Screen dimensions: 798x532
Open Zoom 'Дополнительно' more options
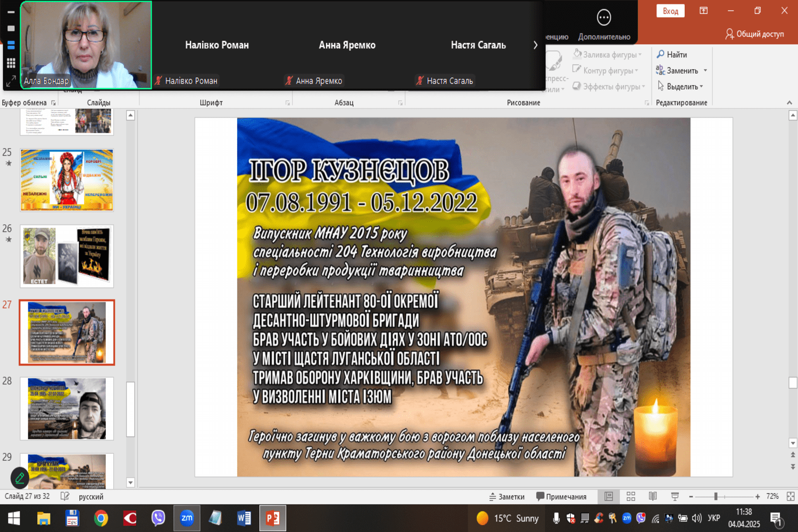(604, 24)
